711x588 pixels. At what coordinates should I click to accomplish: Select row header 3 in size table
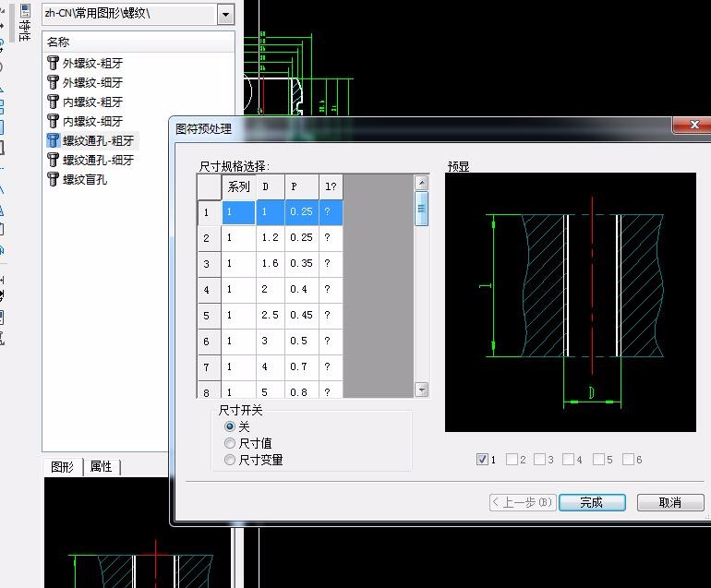pos(209,264)
